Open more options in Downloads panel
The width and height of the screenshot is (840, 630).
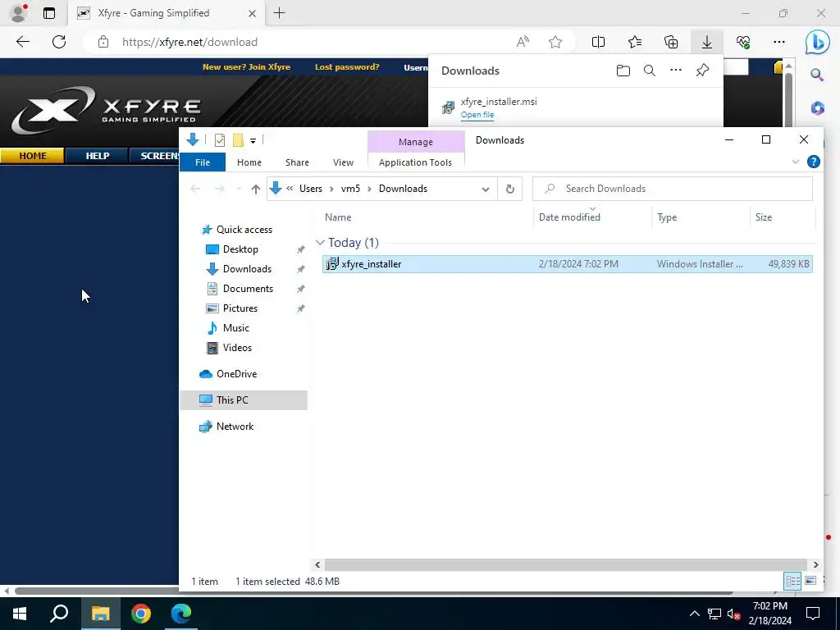coord(676,71)
